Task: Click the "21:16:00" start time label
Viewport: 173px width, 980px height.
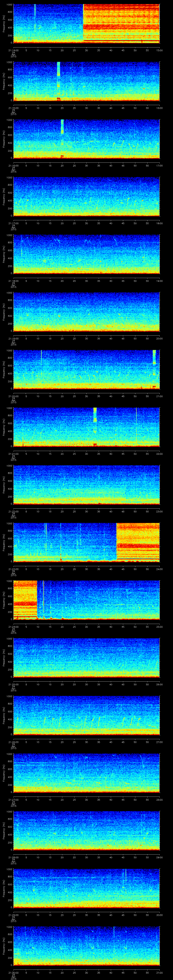Action: pyautogui.click(x=13, y=165)
